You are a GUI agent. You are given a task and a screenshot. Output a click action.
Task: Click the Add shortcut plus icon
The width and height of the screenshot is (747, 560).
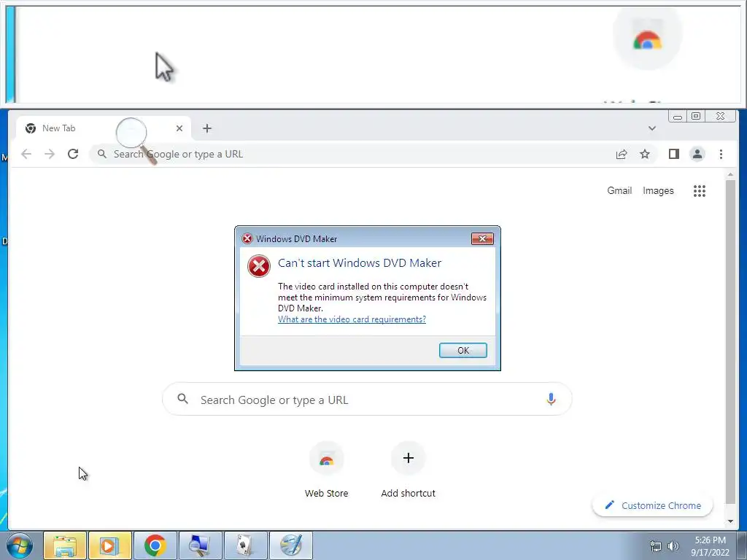[409, 458]
